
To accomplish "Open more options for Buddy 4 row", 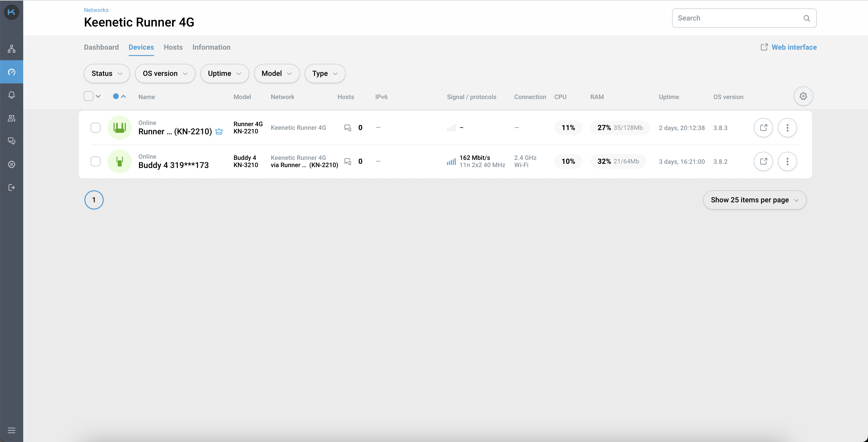I will point(788,161).
